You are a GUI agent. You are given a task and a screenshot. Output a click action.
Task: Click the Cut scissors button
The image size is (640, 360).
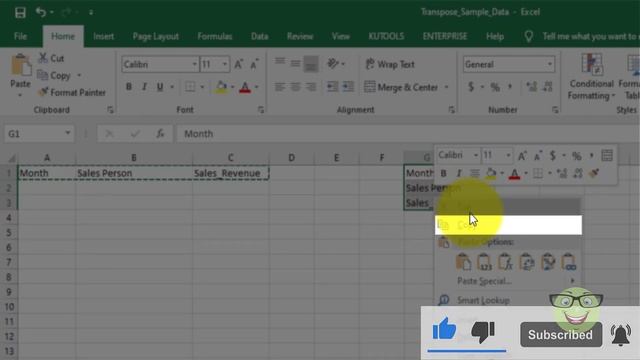tap(51, 58)
